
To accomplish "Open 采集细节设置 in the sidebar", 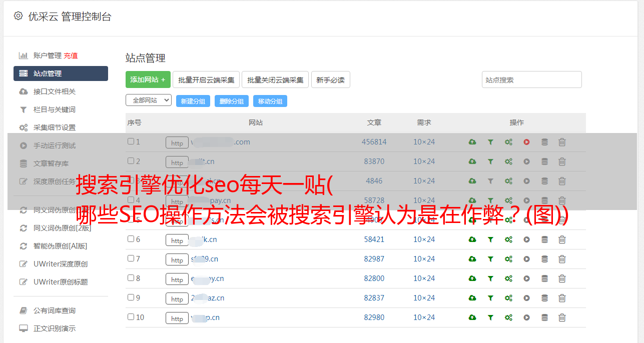I will tap(55, 127).
